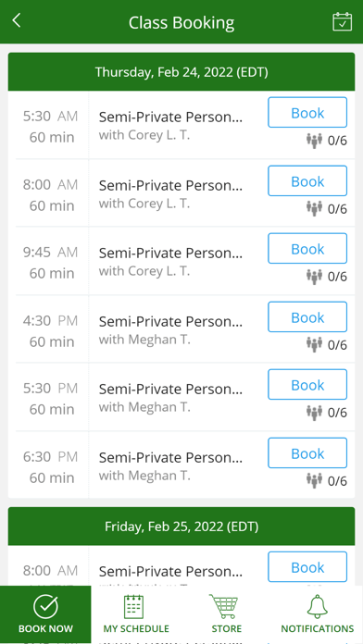Image resolution: width=363 pixels, height=644 pixels.
Task: Tap attendees icon for the 6:30 PM class
Action: [x=315, y=480]
